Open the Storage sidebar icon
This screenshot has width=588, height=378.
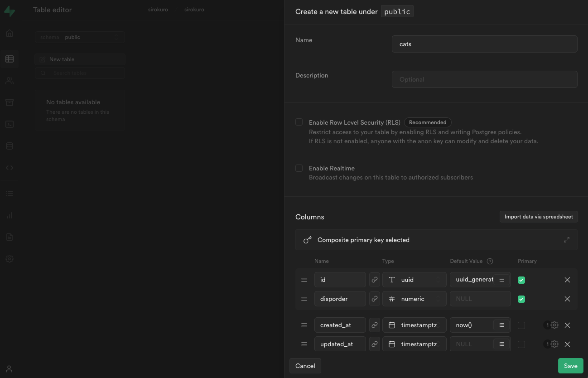(x=10, y=102)
